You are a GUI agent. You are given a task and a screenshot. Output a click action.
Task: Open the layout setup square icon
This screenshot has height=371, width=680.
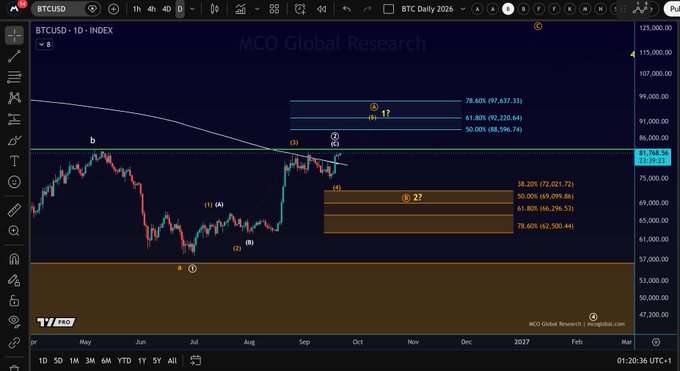coord(389,9)
